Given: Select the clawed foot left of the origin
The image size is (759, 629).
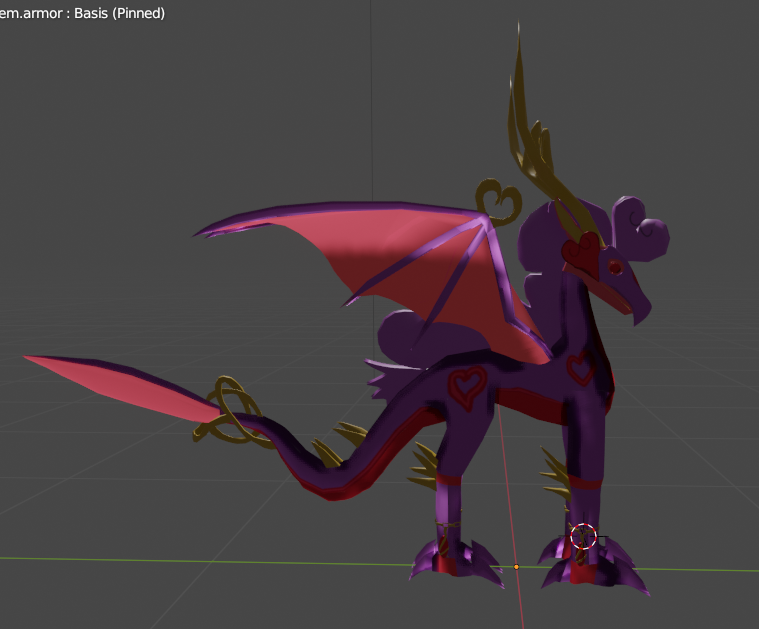Looking at the screenshot, I should (452, 558).
